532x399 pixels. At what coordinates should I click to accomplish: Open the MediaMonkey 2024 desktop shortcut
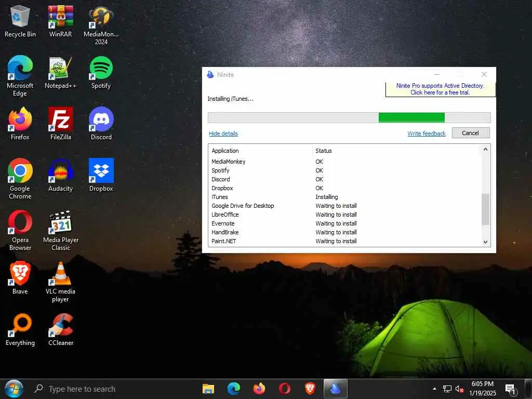(101, 25)
